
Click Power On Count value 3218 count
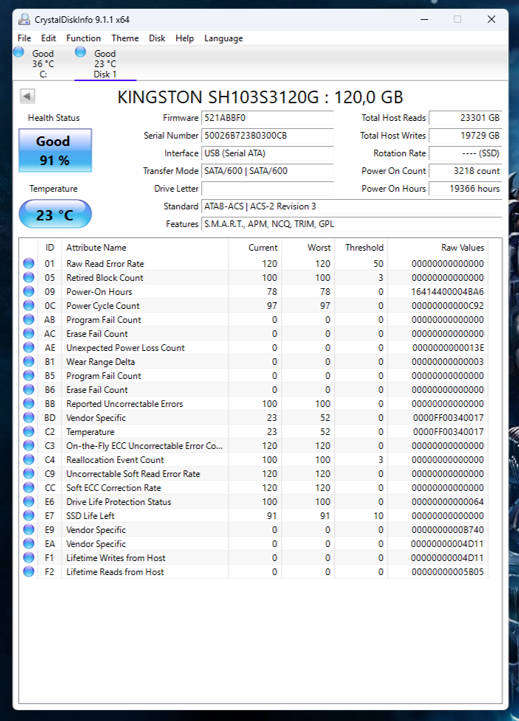click(x=465, y=171)
